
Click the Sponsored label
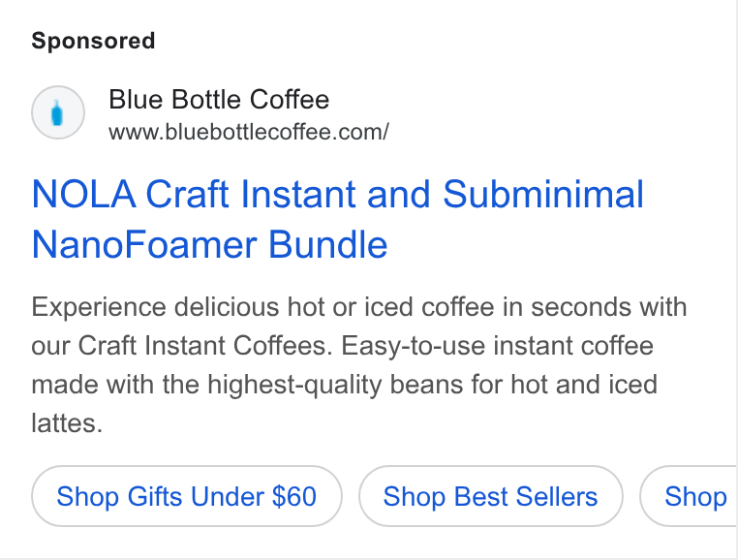point(93,41)
